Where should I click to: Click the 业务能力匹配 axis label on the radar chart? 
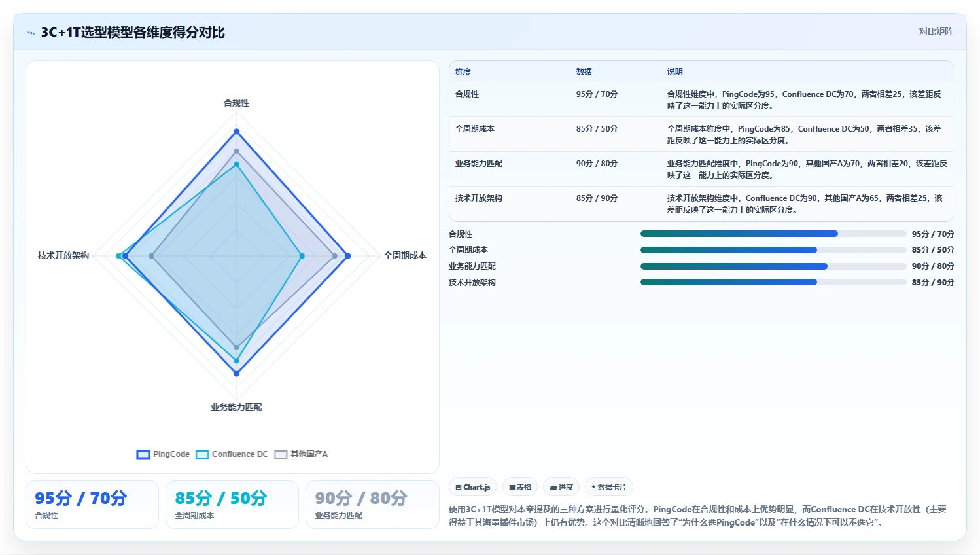[236, 407]
